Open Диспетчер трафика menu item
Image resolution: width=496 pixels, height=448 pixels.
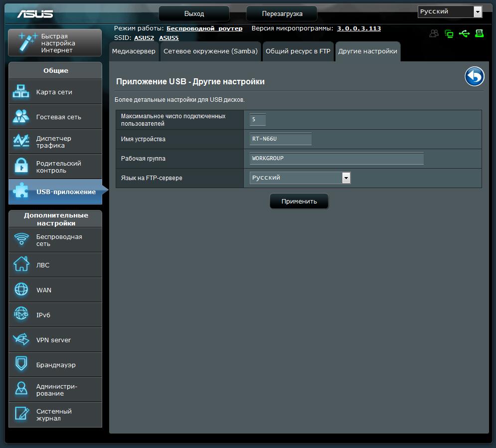[x=55, y=142]
